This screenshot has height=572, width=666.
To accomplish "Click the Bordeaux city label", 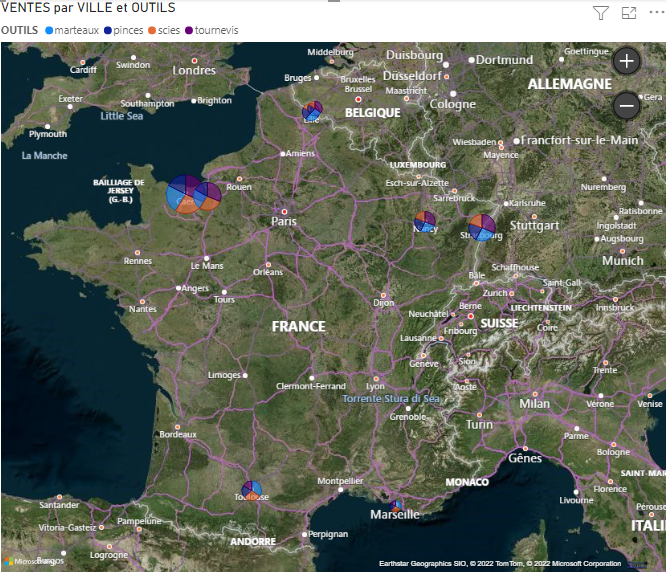I will tap(178, 434).
